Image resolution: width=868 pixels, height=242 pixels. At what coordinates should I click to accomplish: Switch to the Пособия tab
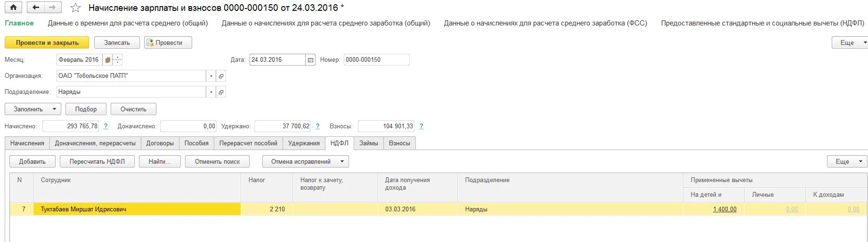point(196,143)
